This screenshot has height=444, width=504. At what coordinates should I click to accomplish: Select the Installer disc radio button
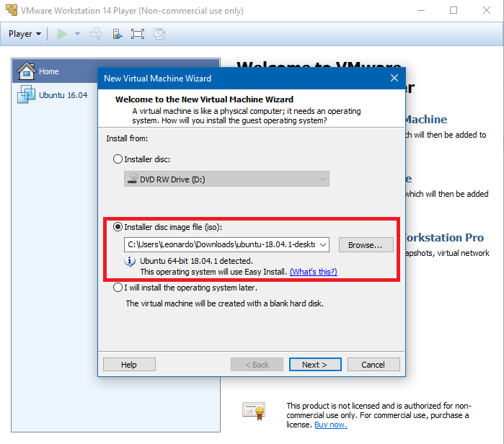tap(118, 159)
